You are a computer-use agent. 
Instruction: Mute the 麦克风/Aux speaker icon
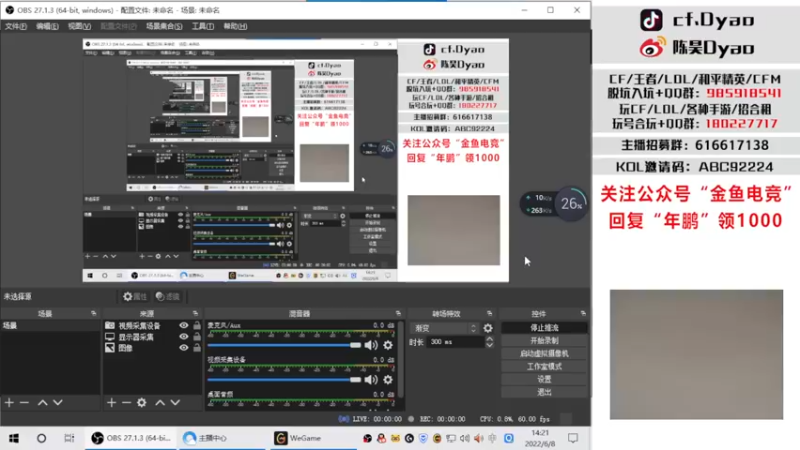(371, 345)
